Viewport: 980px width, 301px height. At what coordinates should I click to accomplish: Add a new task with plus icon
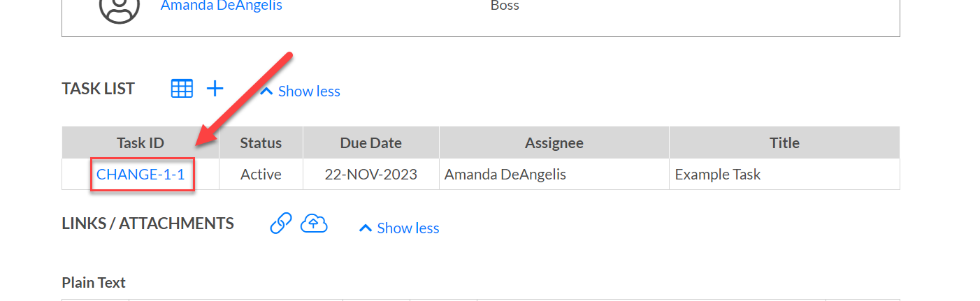pyautogui.click(x=215, y=89)
